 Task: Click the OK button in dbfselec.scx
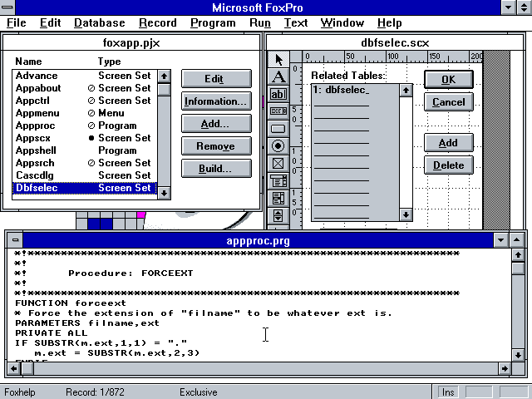(449, 80)
